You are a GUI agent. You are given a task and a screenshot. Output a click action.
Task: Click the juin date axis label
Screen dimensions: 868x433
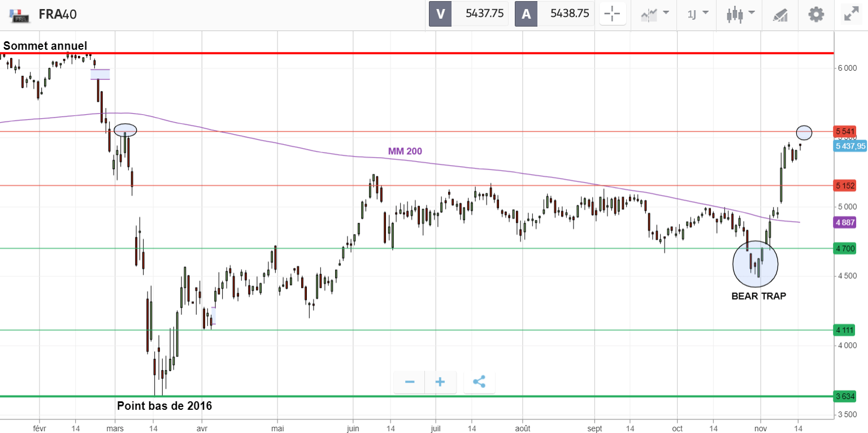353,428
